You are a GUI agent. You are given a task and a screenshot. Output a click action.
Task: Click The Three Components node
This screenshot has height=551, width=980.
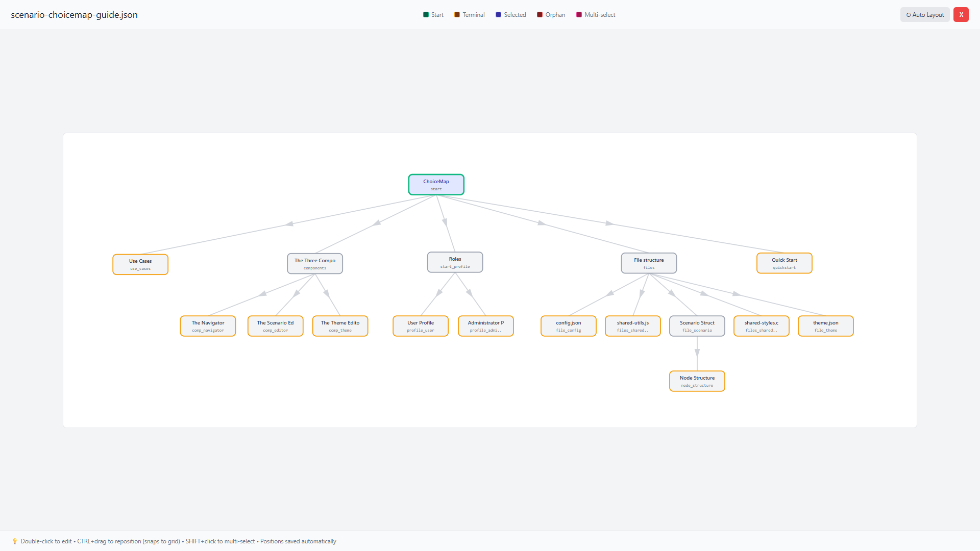(315, 264)
